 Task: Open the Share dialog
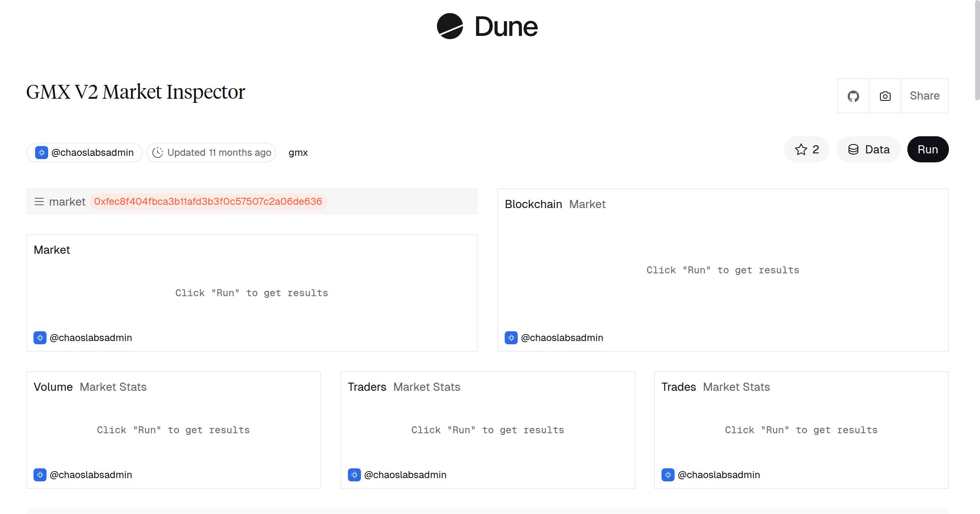pos(924,95)
